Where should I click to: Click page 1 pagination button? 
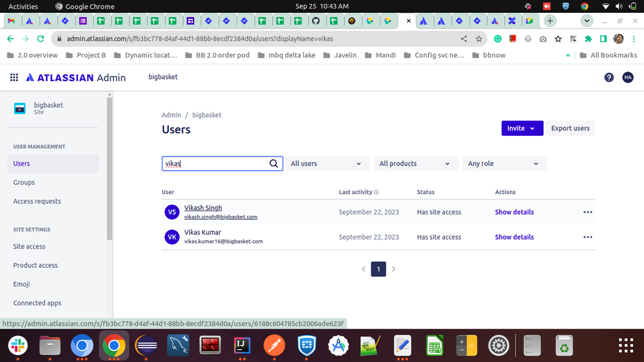378,269
